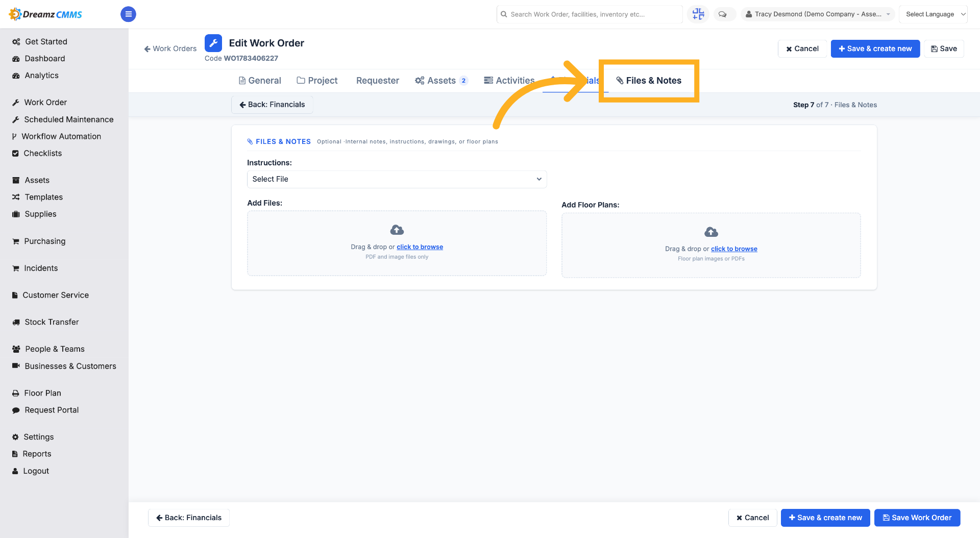Open Reports in the sidebar

point(32,454)
